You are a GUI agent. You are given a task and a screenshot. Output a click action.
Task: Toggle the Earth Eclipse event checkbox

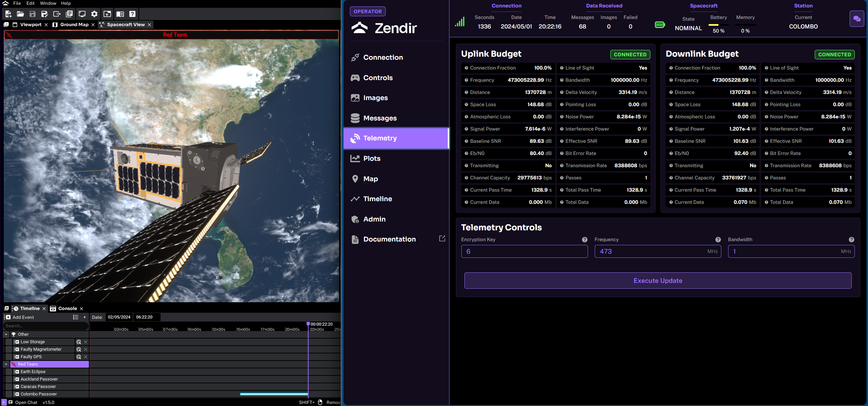coord(9,372)
